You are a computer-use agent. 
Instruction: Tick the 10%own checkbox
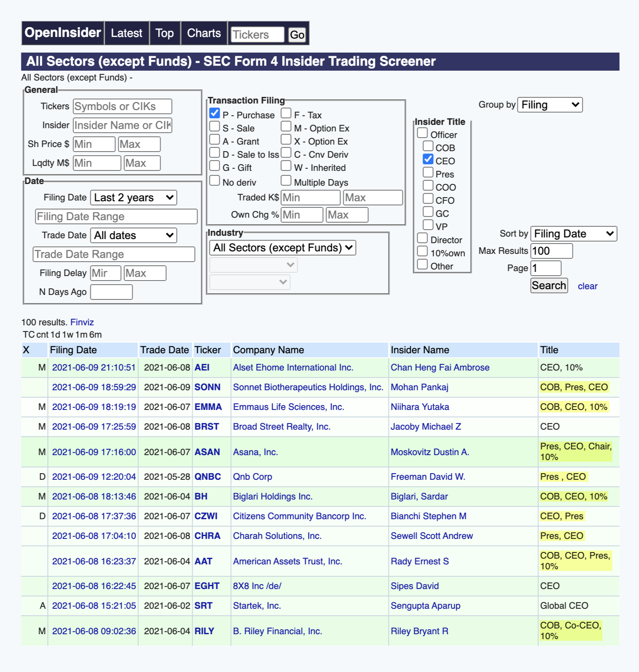[422, 251]
